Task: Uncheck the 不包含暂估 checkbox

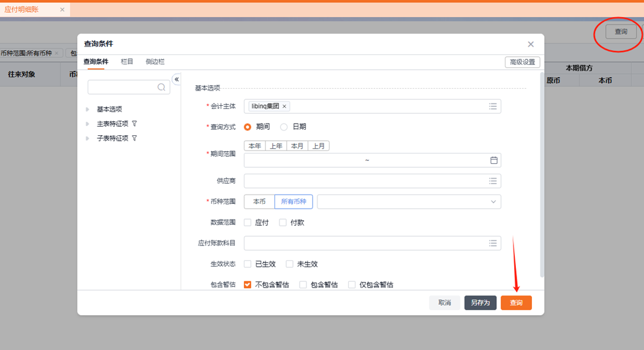Action: point(248,285)
